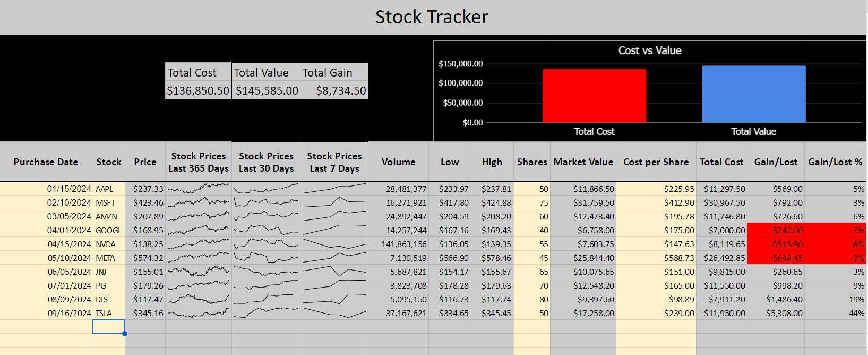Image resolution: width=868 pixels, height=355 pixels.
Task: Click META low $566.90
Action: [450, 258]
